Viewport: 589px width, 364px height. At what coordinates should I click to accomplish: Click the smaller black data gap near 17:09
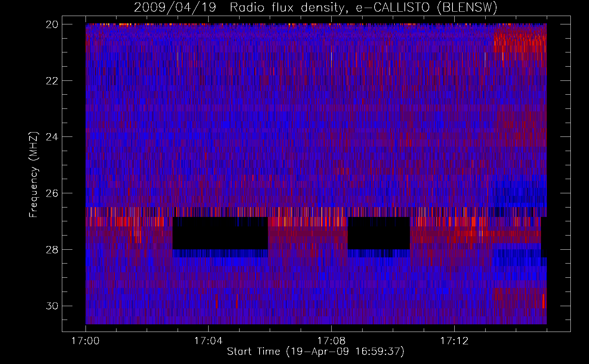click(379, 233)
